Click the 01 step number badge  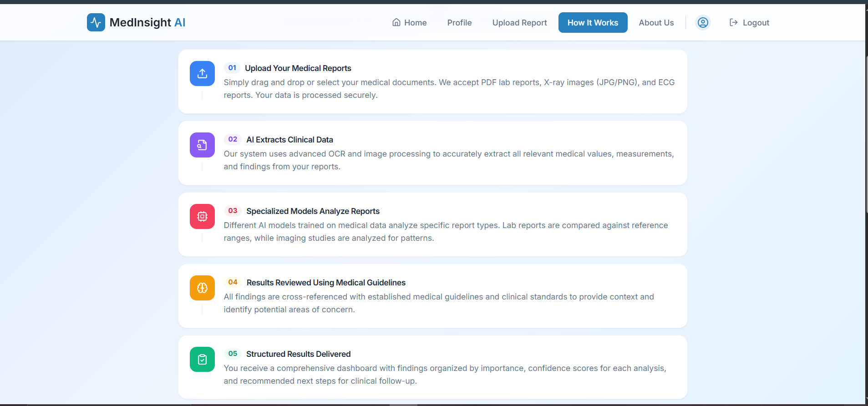tap(232, 68)
